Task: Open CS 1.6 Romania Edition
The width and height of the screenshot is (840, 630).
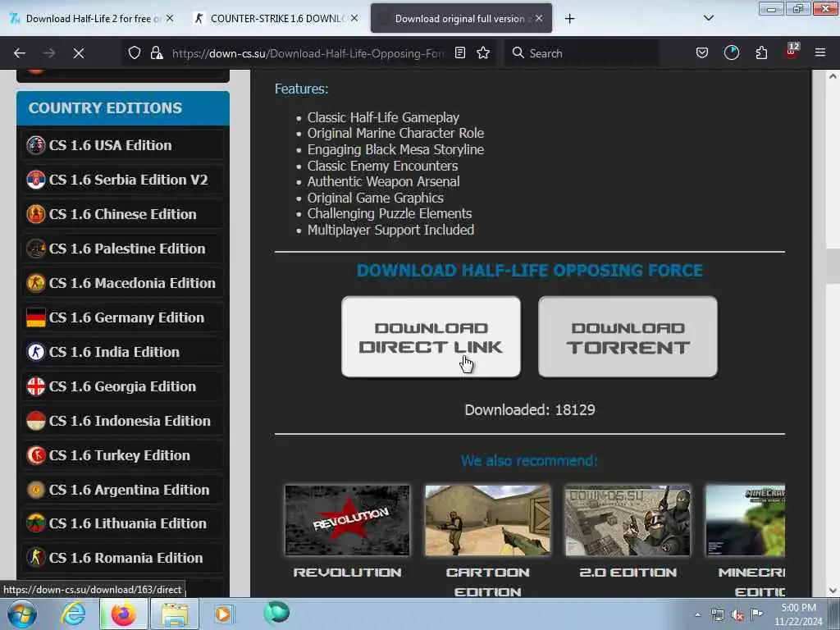Action: pyautogui.click(x=123, y=558)
